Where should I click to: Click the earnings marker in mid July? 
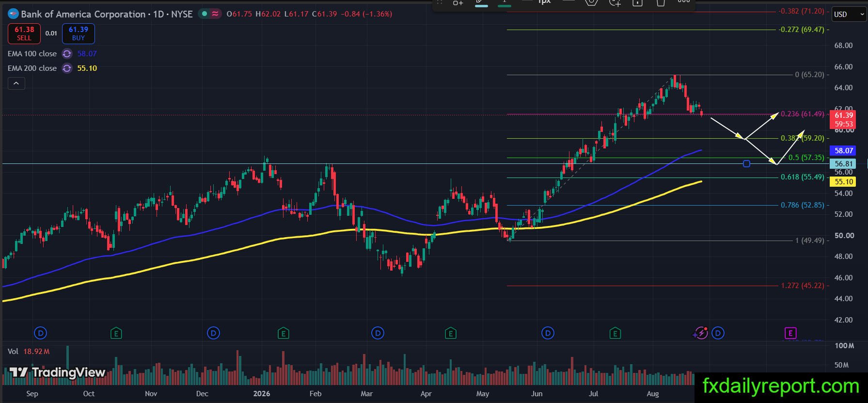pyautogui.click(x=615, y=333)
